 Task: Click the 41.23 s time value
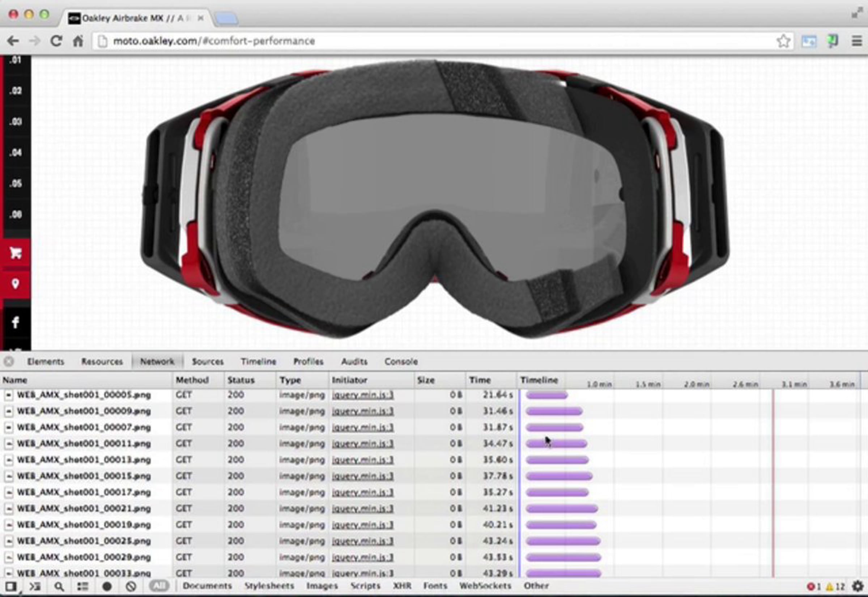pyautogui.click(x=498, y=509)
